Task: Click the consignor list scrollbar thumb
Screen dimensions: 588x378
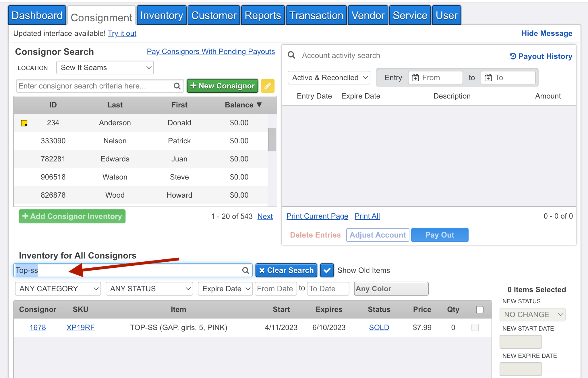Action: (x=272, y=140)
